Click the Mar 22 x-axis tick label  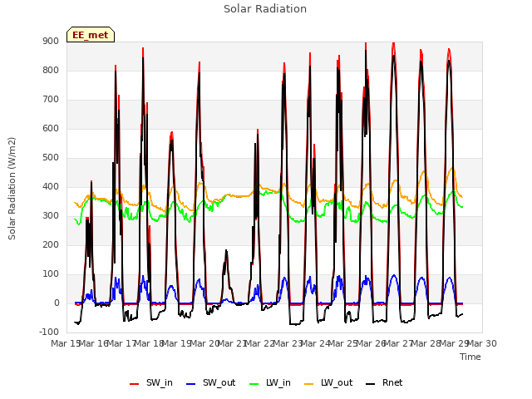pos(260,343)
